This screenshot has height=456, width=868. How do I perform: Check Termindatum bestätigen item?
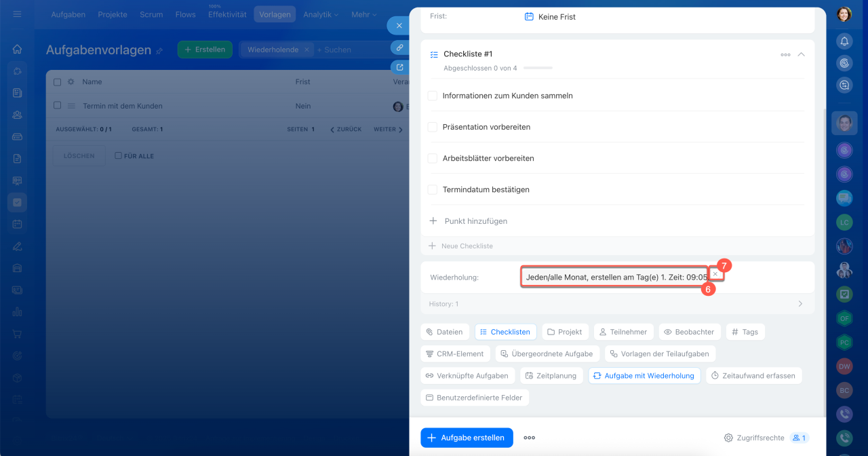(432, 189)
